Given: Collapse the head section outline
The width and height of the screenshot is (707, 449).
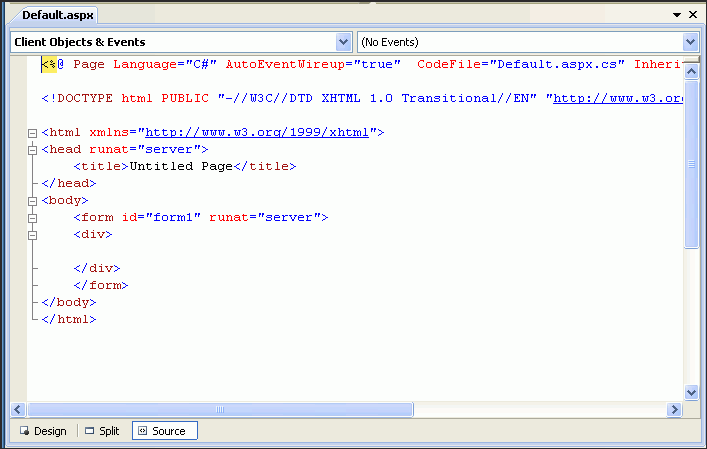Looking at the screenshot, I should [x=33, y=149].
